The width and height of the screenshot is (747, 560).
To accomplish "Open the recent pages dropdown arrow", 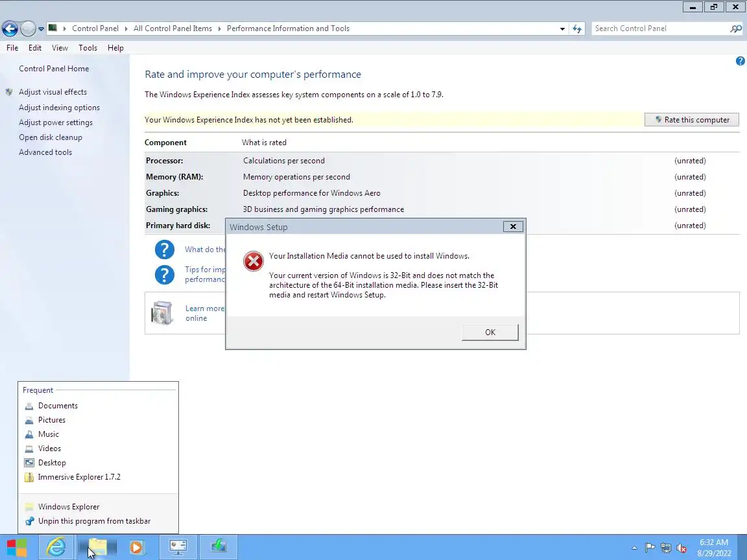I will pyautogui.click(x=41, y=29).
